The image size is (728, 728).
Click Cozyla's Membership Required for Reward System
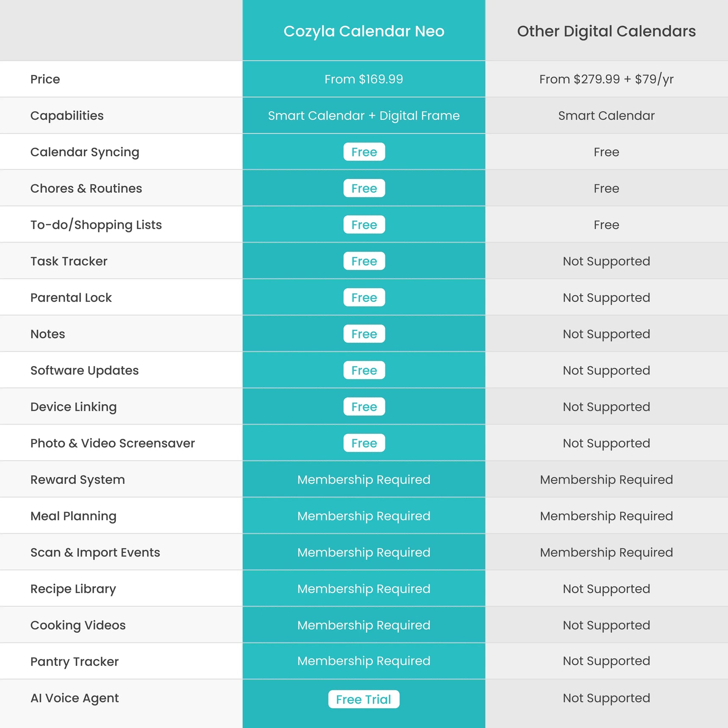[364, 480]
